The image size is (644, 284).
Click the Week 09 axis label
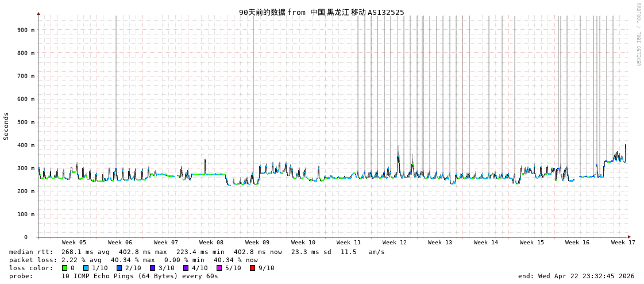(257, 243)
